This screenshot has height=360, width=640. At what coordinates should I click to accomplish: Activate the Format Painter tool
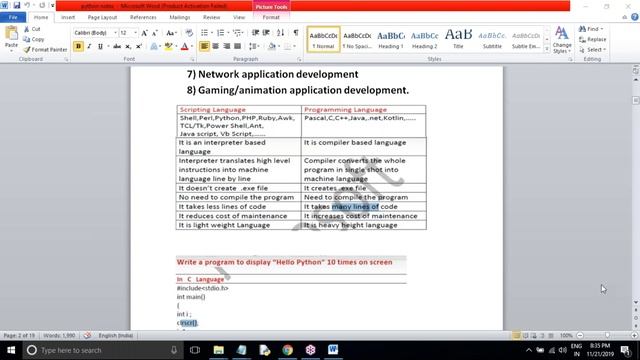(x=45, y=49)
